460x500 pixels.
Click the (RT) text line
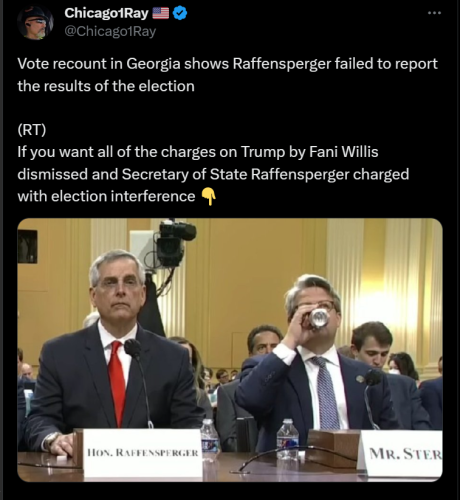point(32,130)
